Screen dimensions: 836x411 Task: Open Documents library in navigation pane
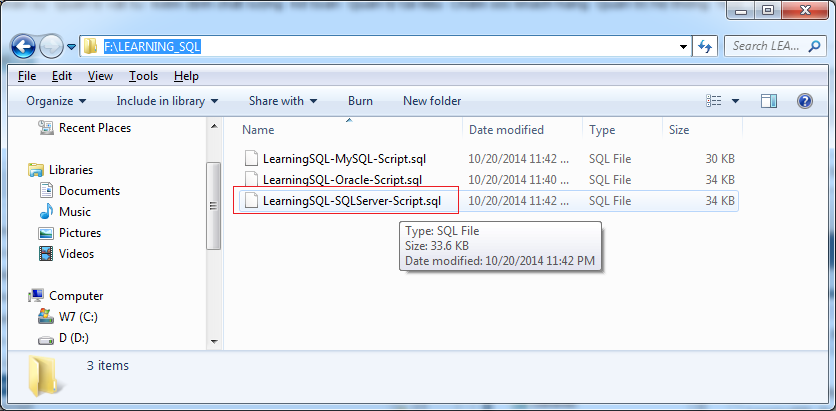coord(90,191)
